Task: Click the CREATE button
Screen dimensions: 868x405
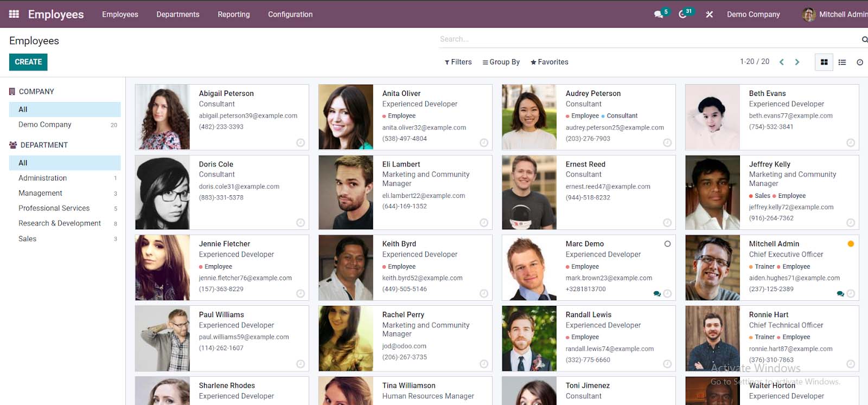Action: (28, 62)
